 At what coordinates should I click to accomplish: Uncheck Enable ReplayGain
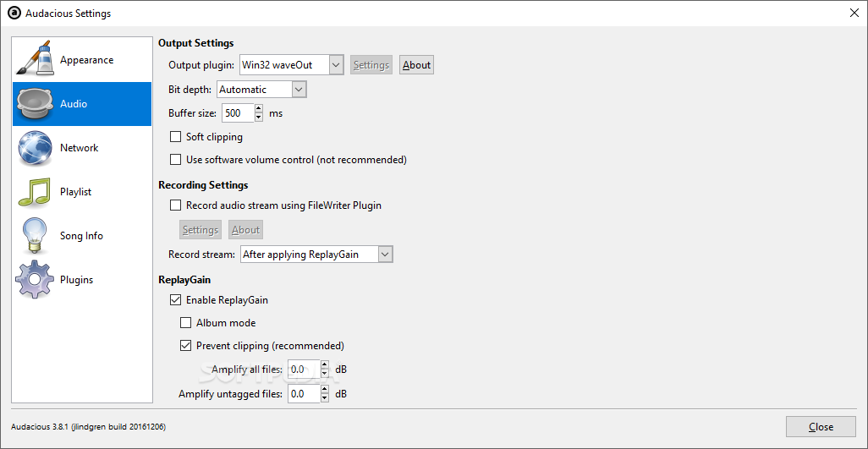click(x=175, y=299)
